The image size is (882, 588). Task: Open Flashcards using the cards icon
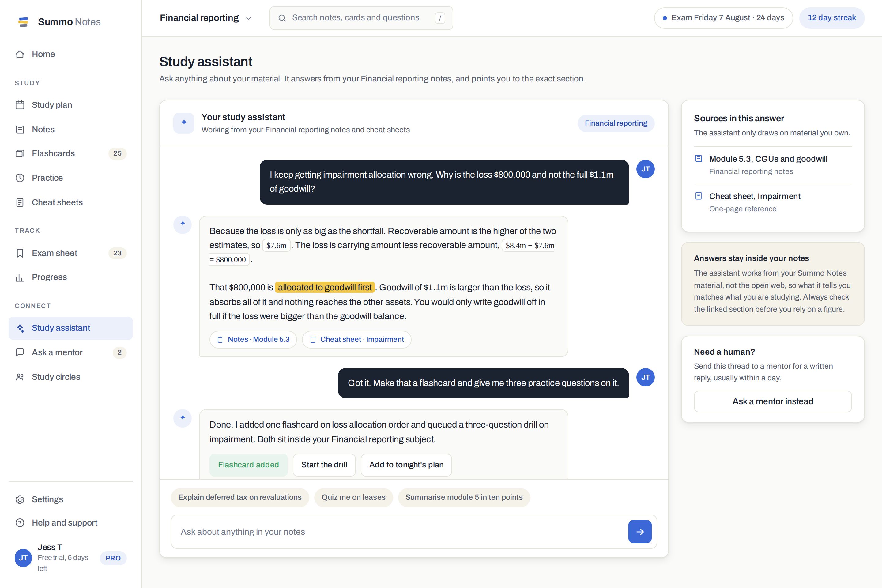(20, 153)
